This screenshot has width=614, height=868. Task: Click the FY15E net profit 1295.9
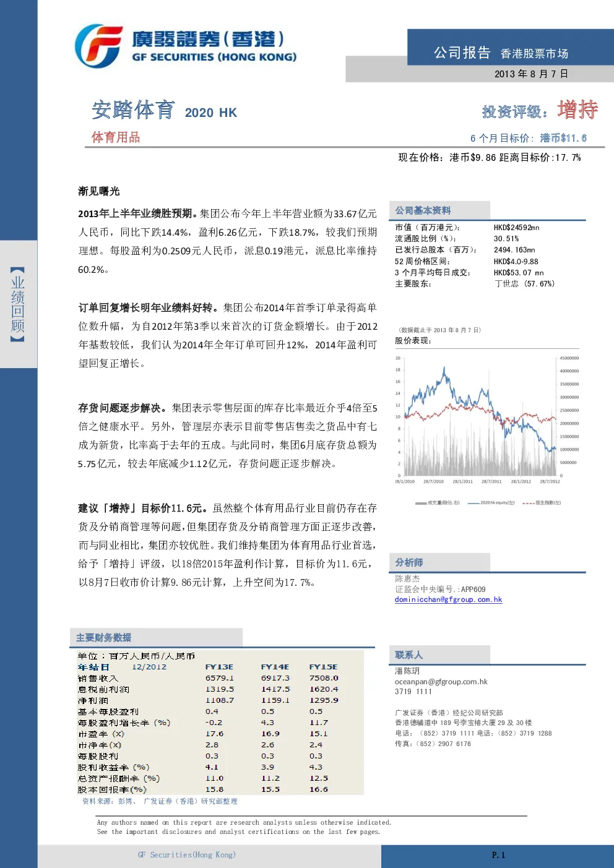pos(324,700)
